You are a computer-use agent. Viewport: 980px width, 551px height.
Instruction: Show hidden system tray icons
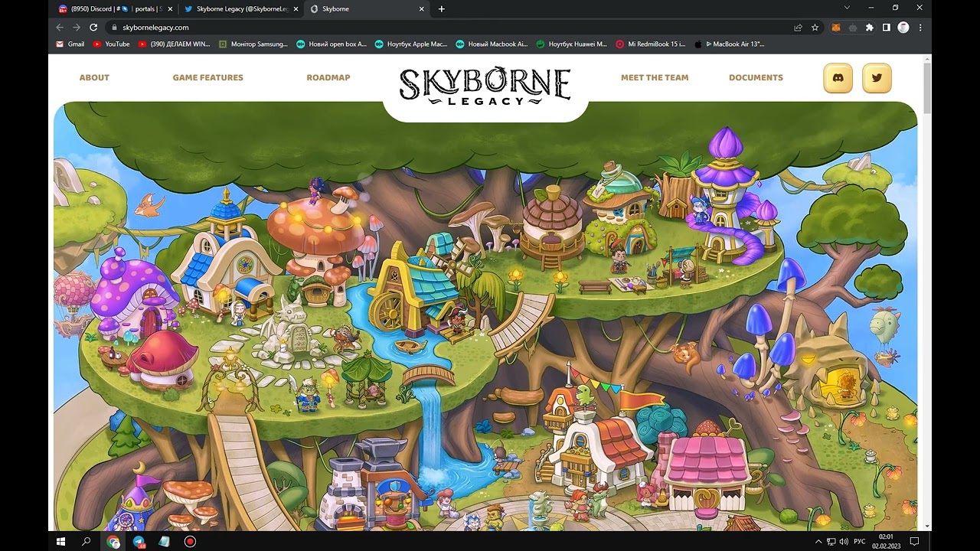pyautogui.click(x=818, y=541)
